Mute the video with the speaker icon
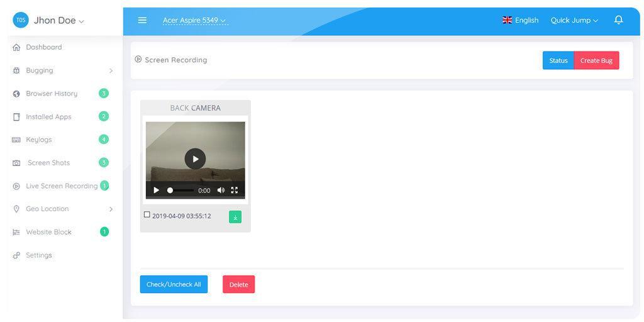 [x=221, y=190]
